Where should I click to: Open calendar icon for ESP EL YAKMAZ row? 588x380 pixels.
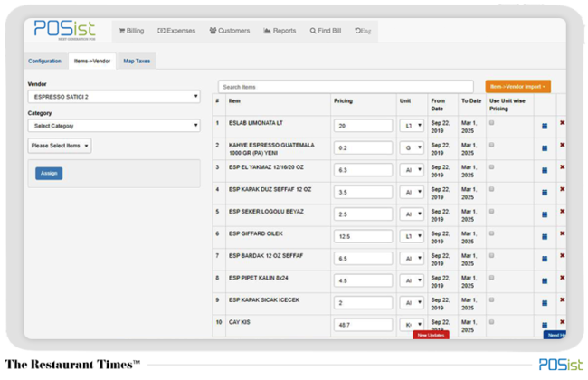[545, 170]
